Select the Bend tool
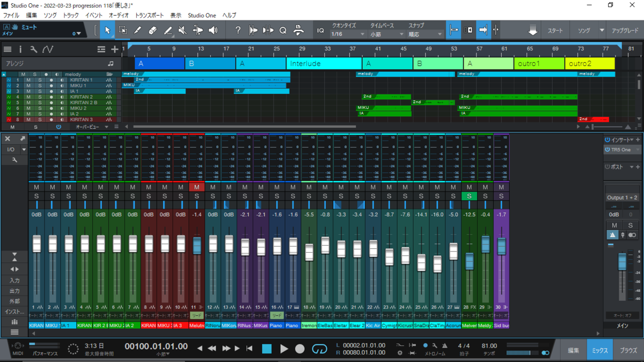Viewport: 644px width, 362px height. coord(197,30)
